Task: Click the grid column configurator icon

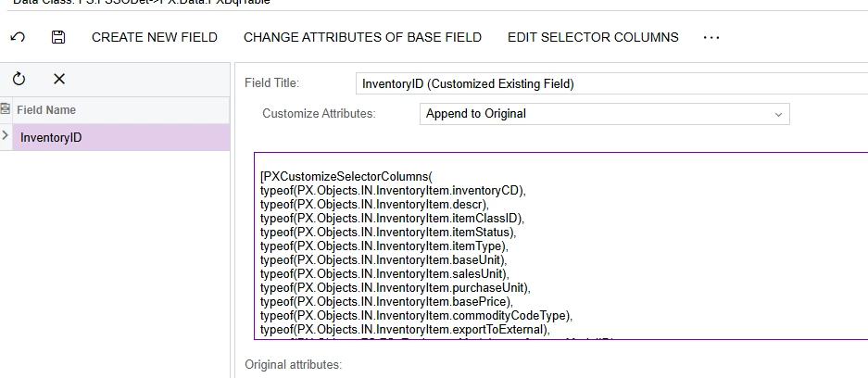Action: click(6, 109)
